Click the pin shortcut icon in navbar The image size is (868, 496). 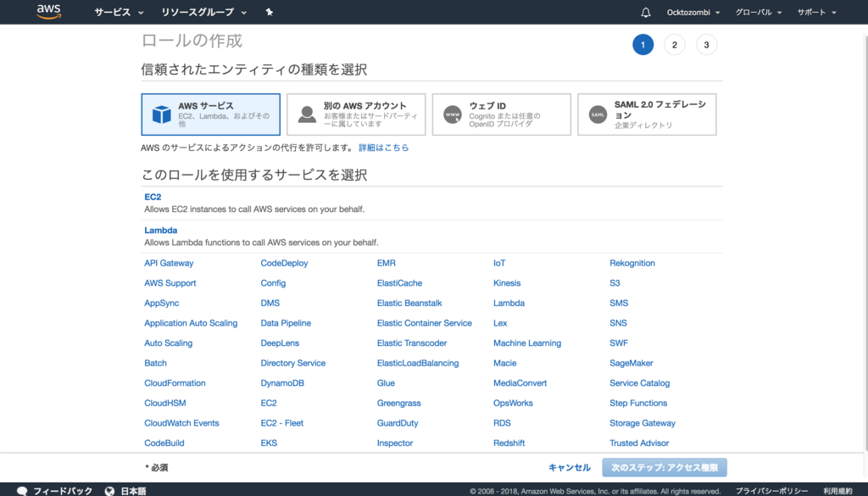point(269,12)
